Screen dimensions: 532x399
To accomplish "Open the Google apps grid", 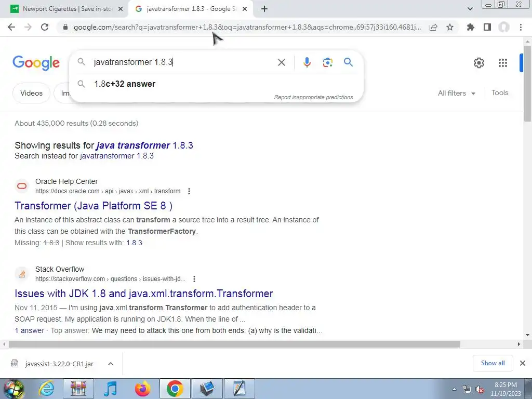I will pos(503,63).
